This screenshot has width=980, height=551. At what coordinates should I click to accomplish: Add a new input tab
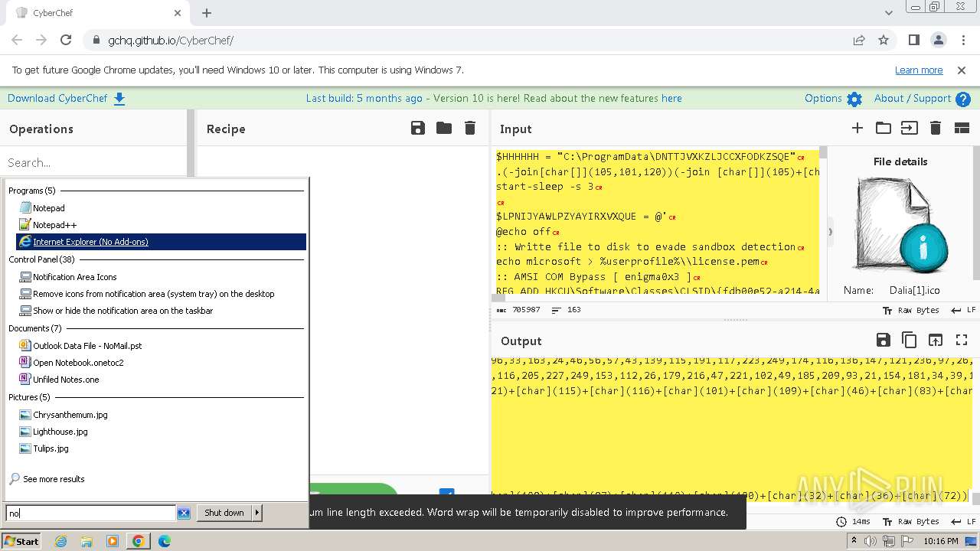pos(857,128)
